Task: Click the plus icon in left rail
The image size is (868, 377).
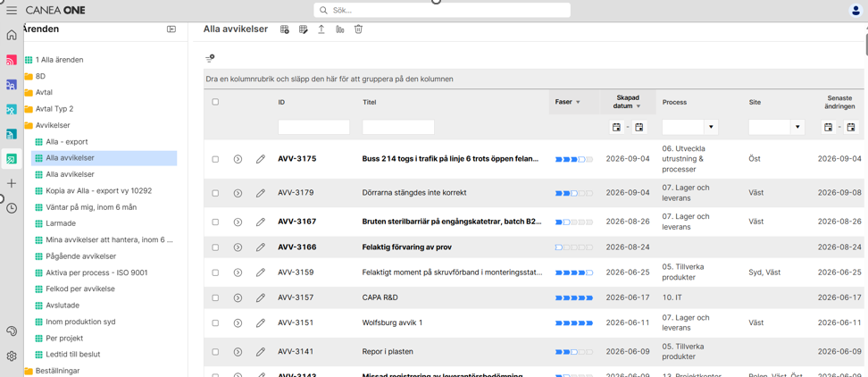Action: [x=12, y=183]
